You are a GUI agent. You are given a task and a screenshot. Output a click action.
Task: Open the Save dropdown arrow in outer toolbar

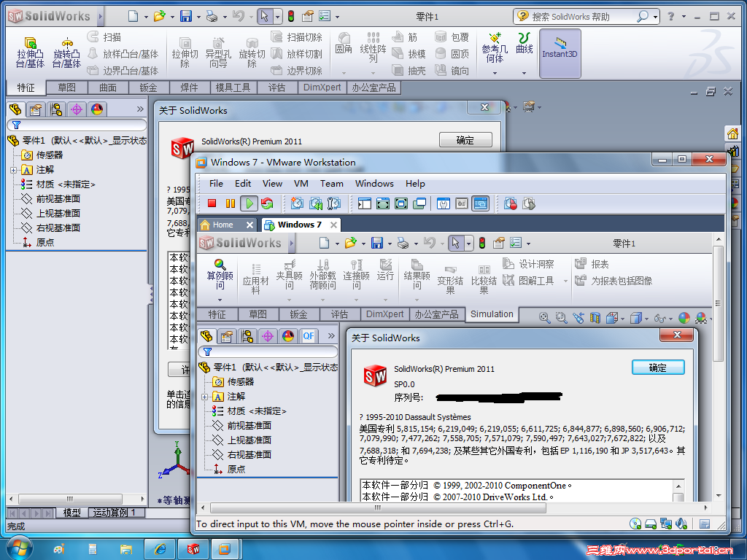pyautogui.click(x=198, y=17)
